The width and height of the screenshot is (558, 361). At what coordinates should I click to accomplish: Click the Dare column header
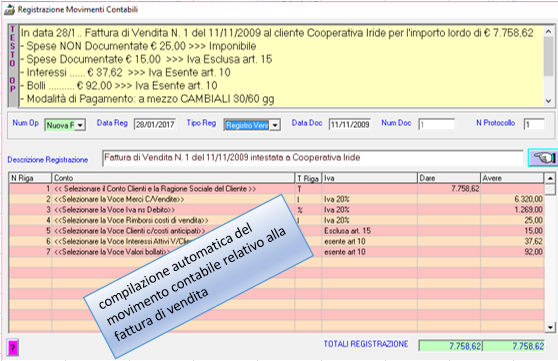[449, 178]
